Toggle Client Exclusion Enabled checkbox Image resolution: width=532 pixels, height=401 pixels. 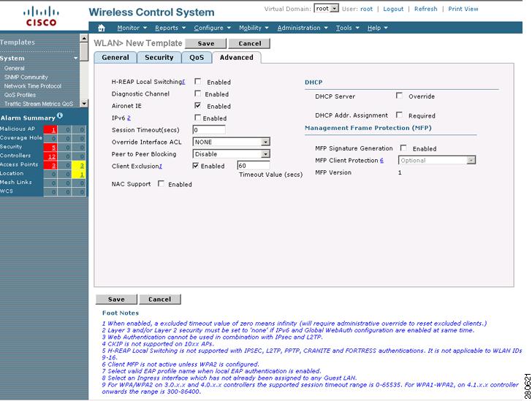point(196,166)
